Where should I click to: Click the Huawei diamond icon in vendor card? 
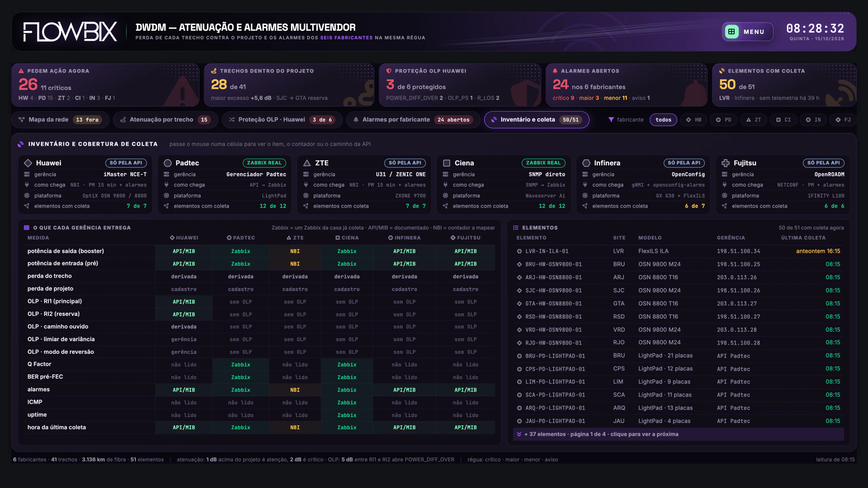tap(28, 163)
